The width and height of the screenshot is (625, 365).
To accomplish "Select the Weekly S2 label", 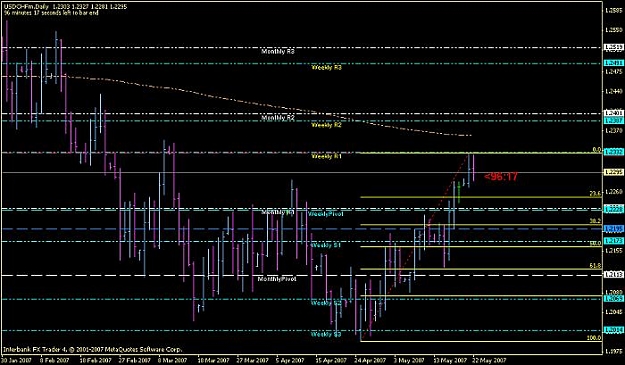I will (x=326, y=303).
